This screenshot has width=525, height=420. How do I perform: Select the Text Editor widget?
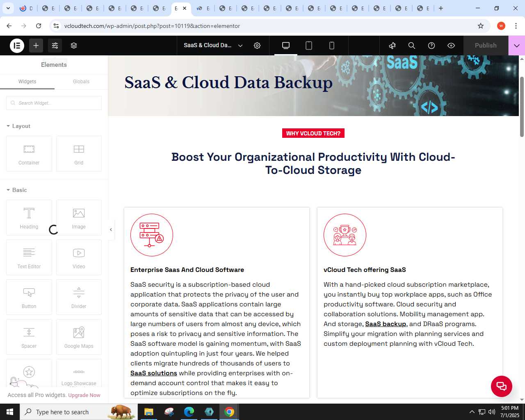click(x=29, y=257)
